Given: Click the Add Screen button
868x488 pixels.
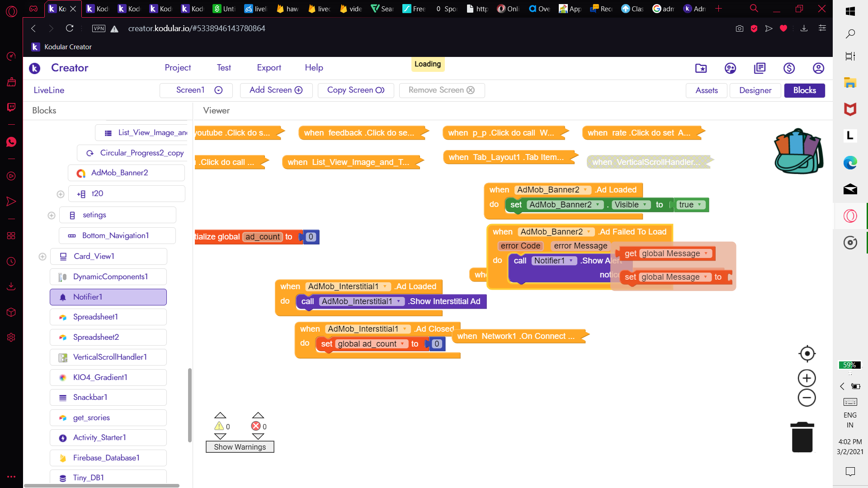Looking at the screenshot, I should click(x=276, y=90).
